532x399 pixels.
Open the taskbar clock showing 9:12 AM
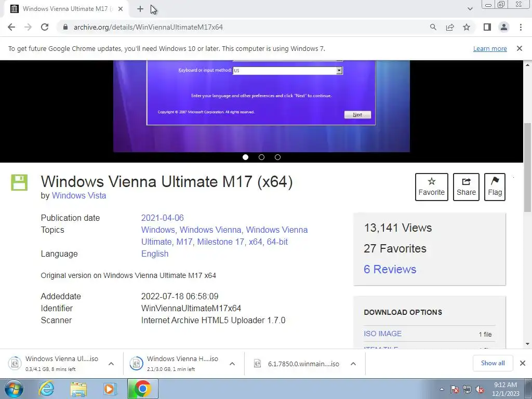click(x=506, y=389)
